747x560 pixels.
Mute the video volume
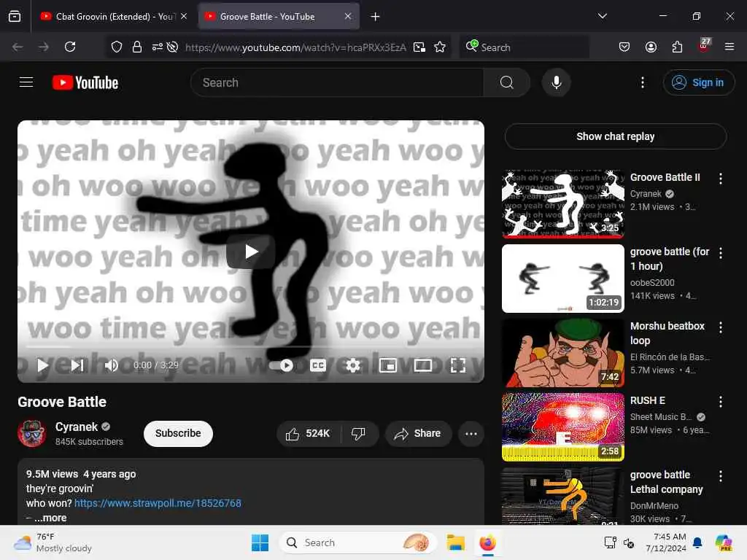point(111,365)
